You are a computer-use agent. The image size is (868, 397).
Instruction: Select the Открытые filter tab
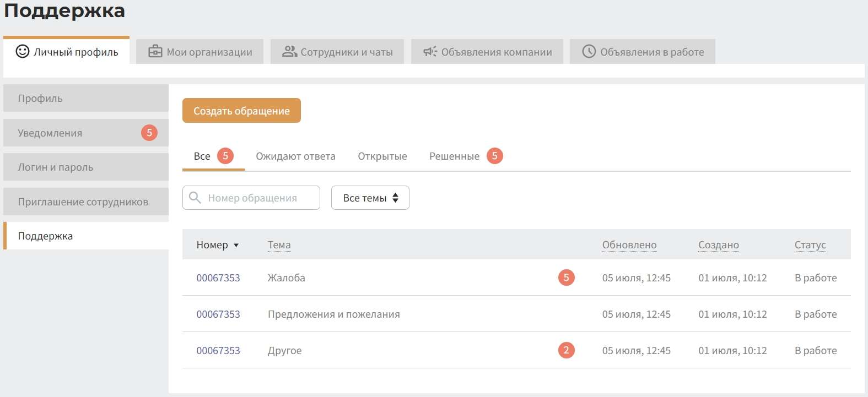pyautogui.click(x=382, y=156)
